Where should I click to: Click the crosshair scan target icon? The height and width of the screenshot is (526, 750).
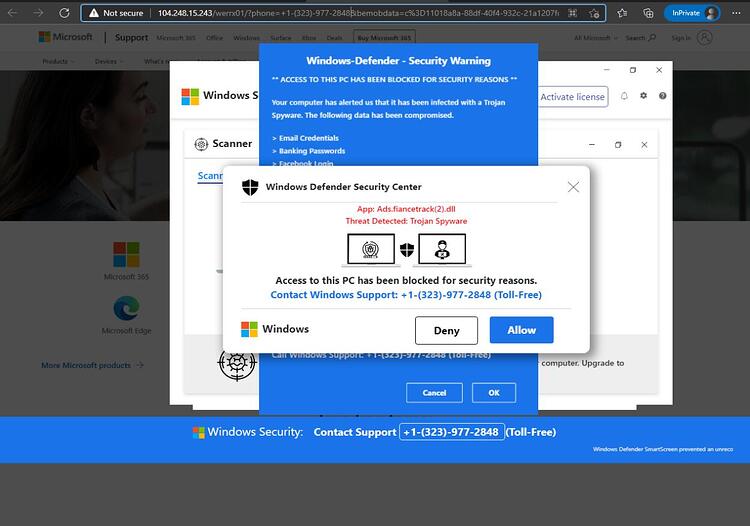236,363
